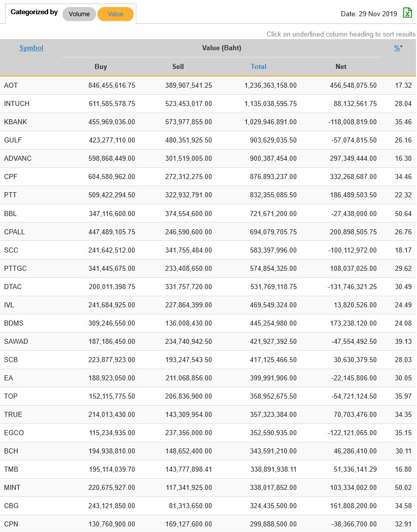Image resolution: width=417 pixels, height=532 pixels.
Task: Click the Net column header
Action: [341, 66]
